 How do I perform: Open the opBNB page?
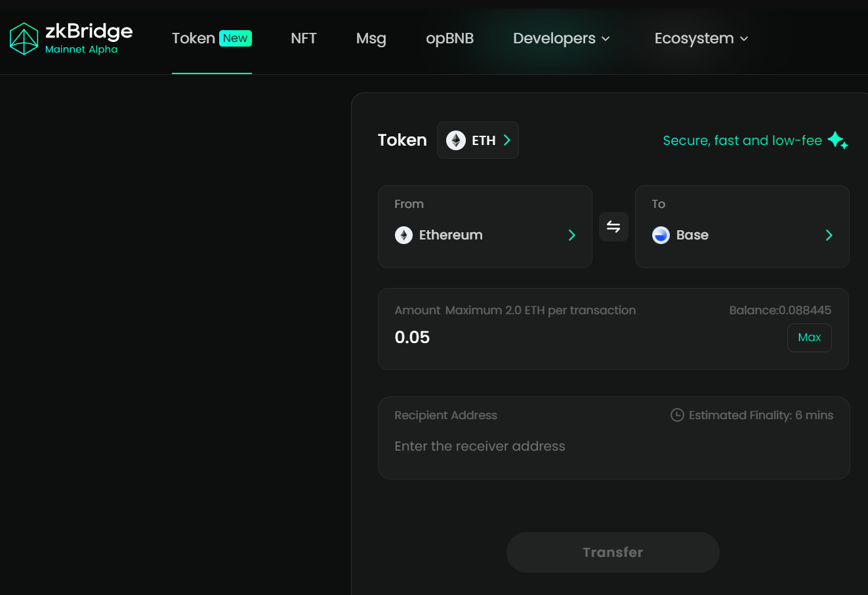pos(449,39)
